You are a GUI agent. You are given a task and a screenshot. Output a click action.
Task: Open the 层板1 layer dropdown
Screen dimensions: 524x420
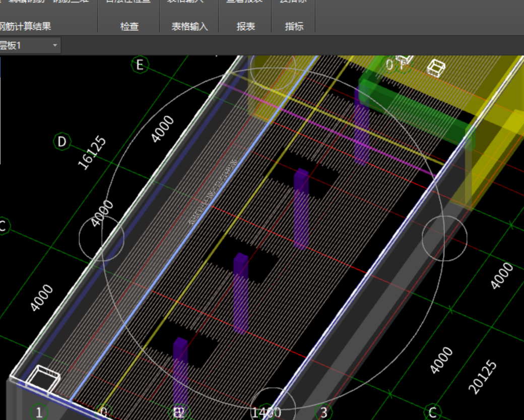[55, 46]
